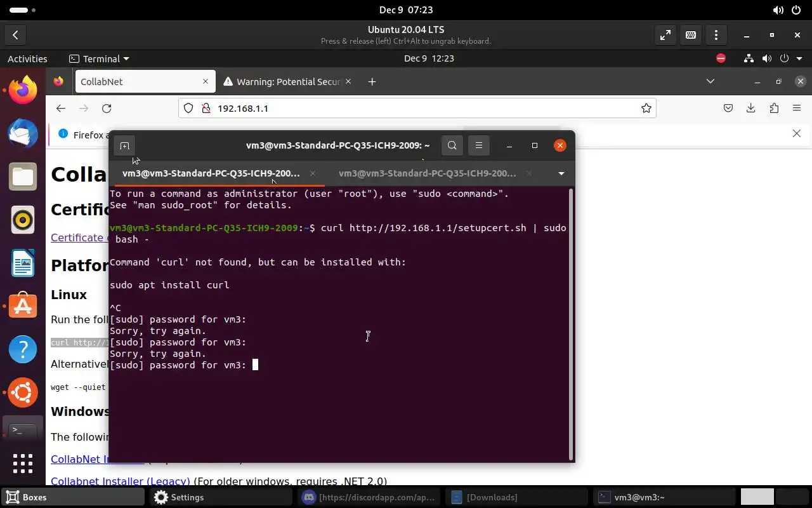The height and width of the screenshot is (508, 812).
Task: Open Firefox Pocket save icon
Action: 728,109
